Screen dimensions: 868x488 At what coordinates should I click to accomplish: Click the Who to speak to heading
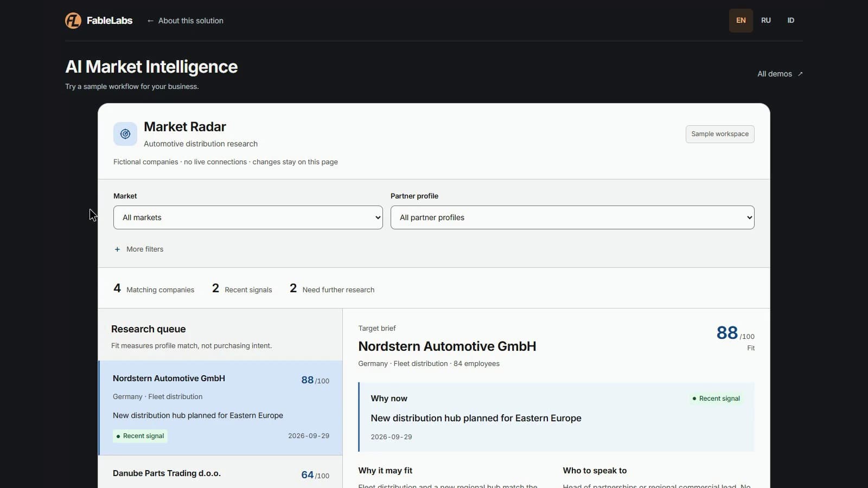[595, 471]
